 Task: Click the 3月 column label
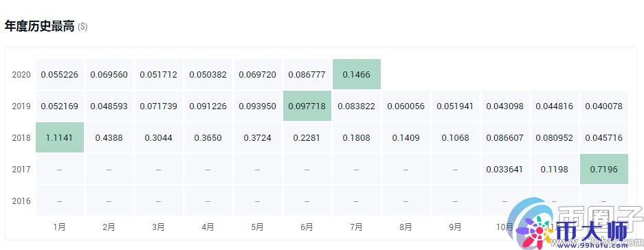tap(159, 227)
